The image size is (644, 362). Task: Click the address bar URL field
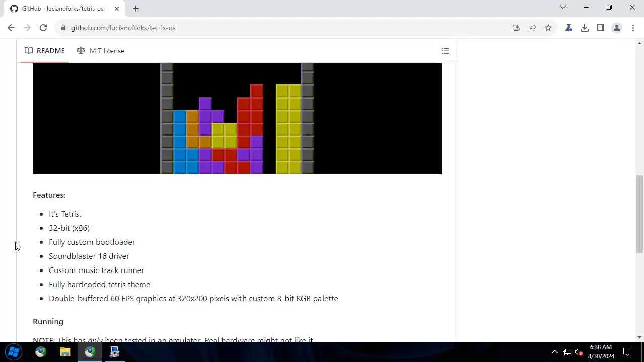(x=287, y=28)
